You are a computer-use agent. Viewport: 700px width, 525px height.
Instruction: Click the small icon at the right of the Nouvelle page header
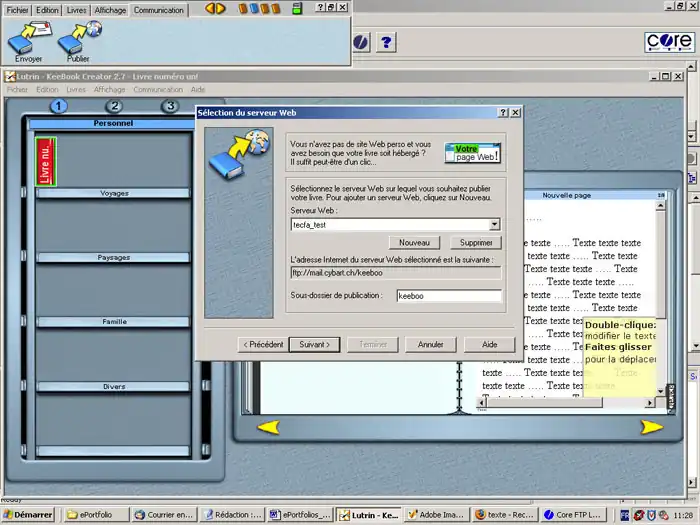coord(661,195)
